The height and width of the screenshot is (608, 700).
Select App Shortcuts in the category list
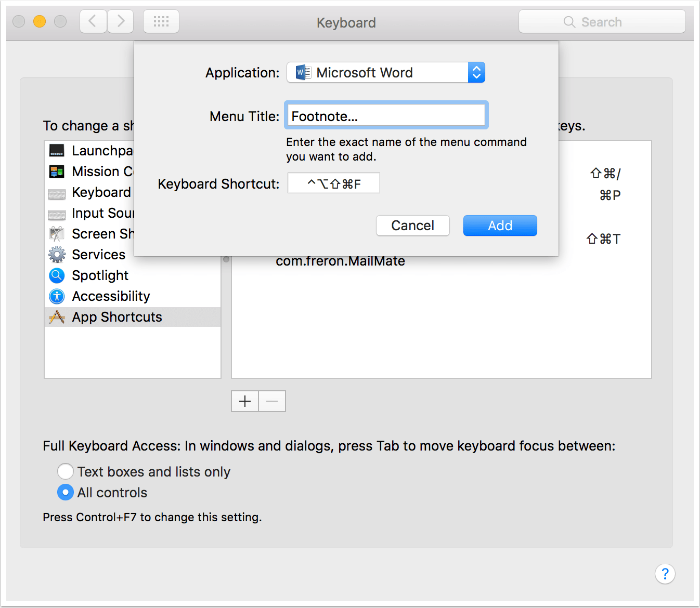coord(133,317)
